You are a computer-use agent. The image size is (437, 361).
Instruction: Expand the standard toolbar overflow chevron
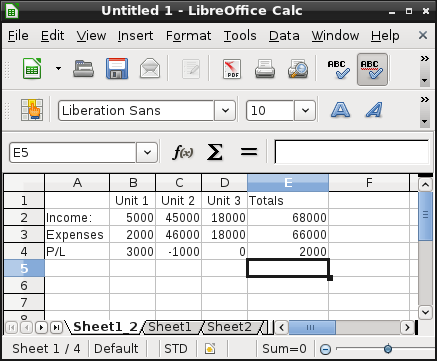point(424,59)
